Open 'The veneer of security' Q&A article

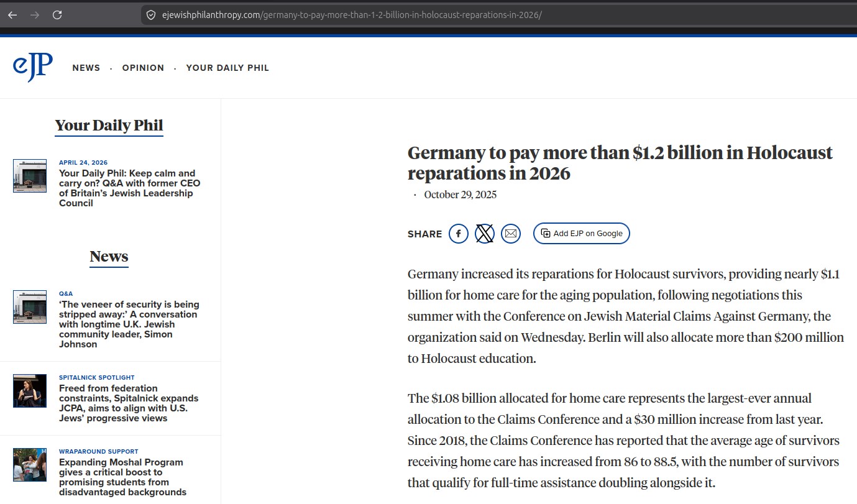pyautogui.click(x=129, y=324)
